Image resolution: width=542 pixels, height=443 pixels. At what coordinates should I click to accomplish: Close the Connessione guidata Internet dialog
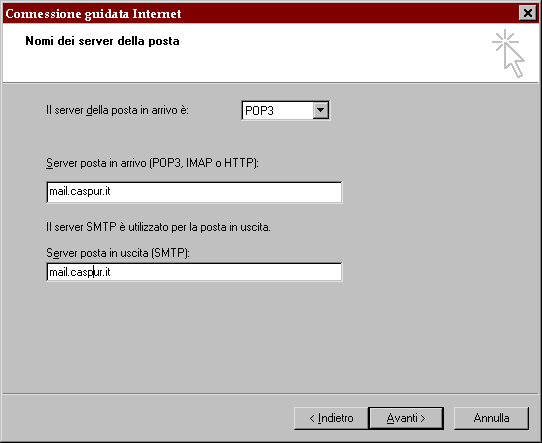tap(527, 13)
